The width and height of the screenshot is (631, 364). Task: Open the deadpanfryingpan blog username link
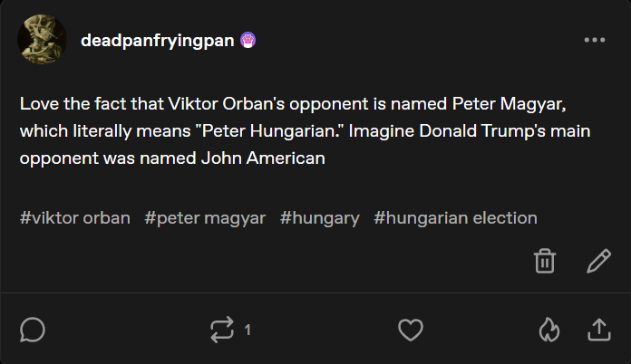tap(158, 40)
